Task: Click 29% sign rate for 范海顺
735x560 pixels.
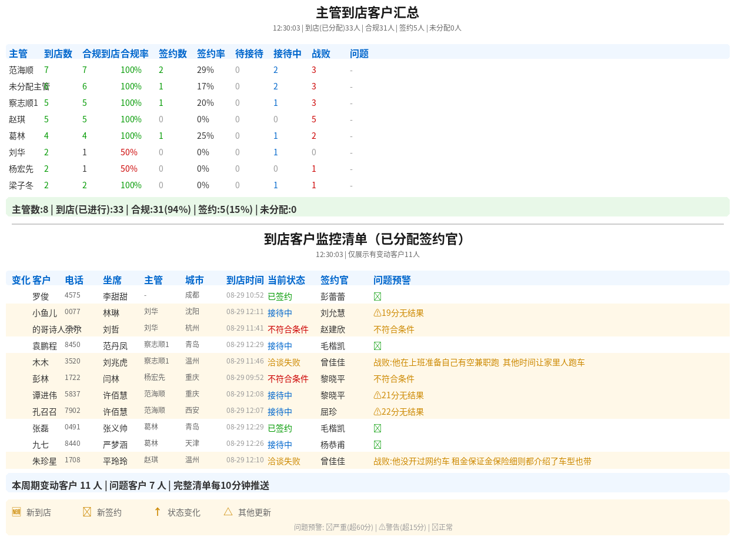Action: point(205,70)
